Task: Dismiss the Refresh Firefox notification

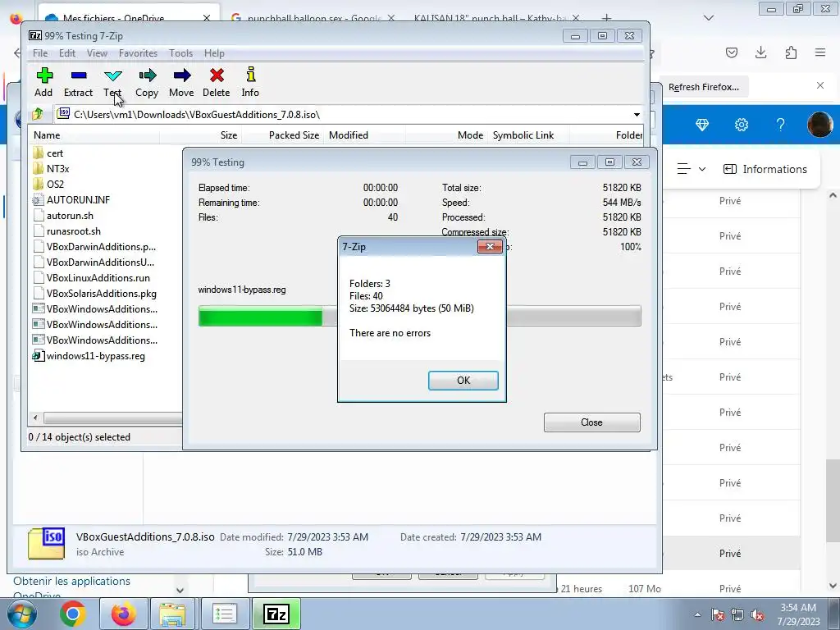Action: tap(820, 85)
